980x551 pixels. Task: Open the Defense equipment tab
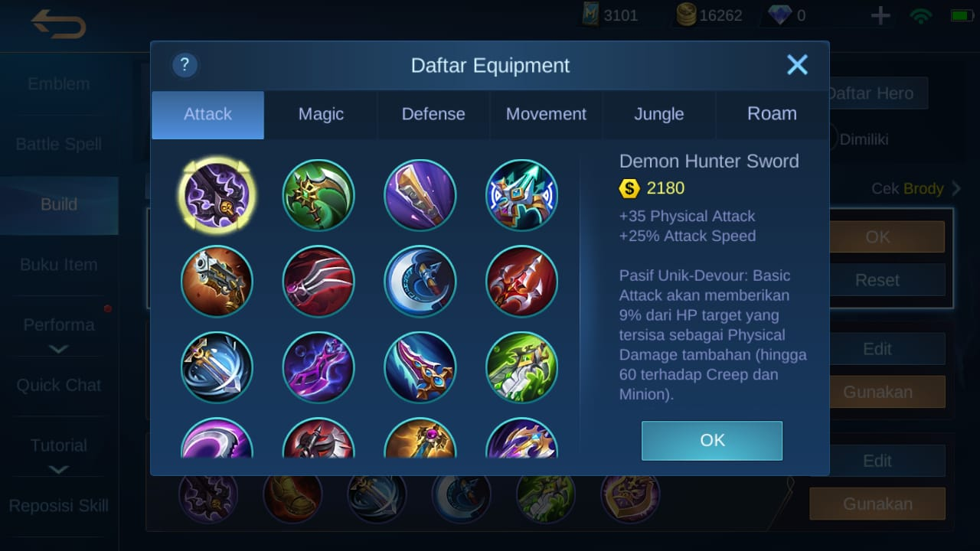[433, 114]
